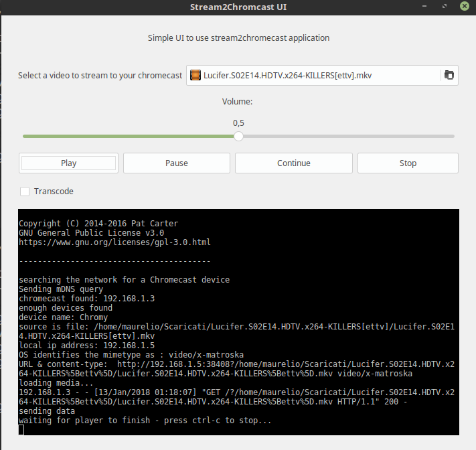Minimize the Stream2Chromcast UI window
Image resolution: width=476 pixels, height=450 pixels.
click(424, 7)
